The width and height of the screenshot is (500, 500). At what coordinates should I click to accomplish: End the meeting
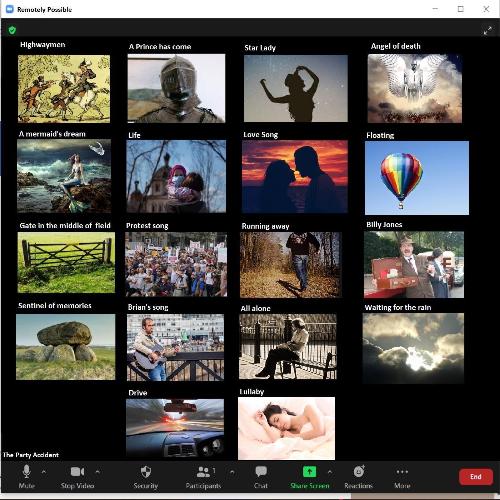[476, 477]
